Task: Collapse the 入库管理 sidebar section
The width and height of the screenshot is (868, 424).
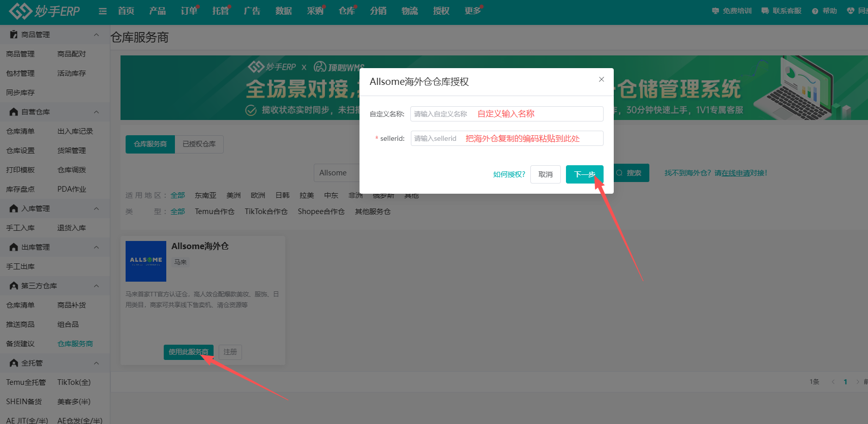Action: click(97, 208)
